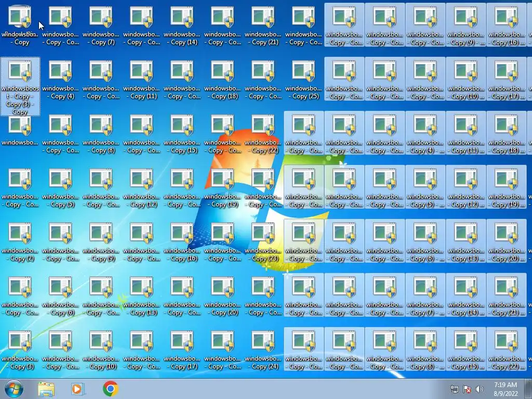This screenshot has width=532, height=399.
Task: Select unhighlighted icon ending 'Copy (2)'
Action: click(20, 242)
